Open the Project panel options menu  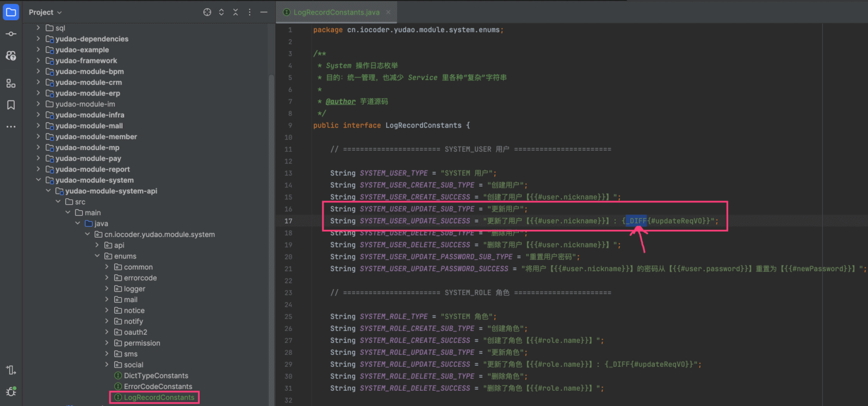pyautogui.click(x=250, y=12)
